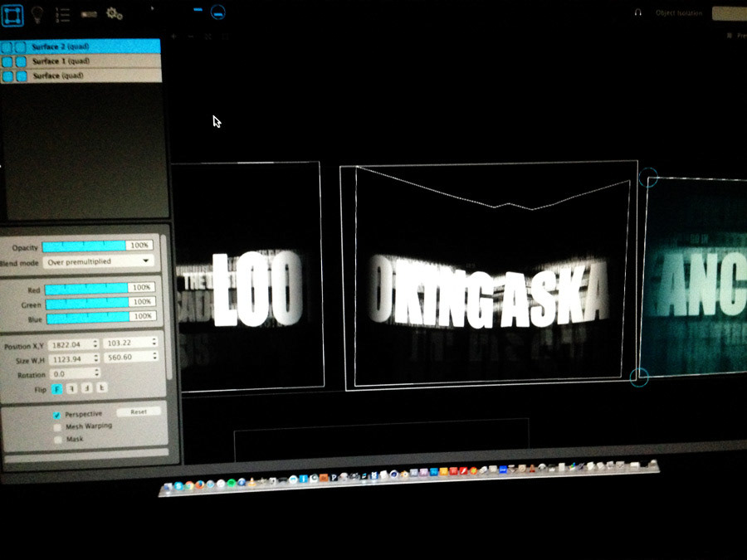Toggle second square of Surface 2 row
This screenshot has height=560, width=747.
coord(20,46)
